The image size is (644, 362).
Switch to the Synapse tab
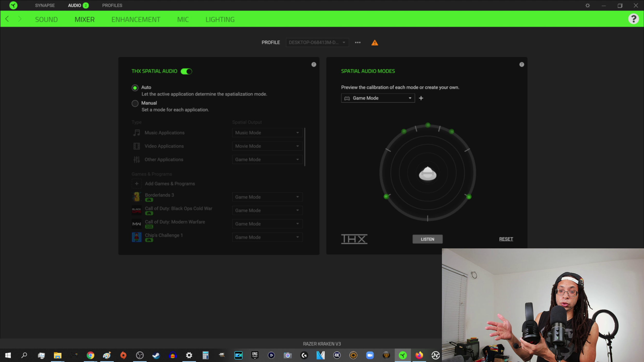tap(45, 5)
